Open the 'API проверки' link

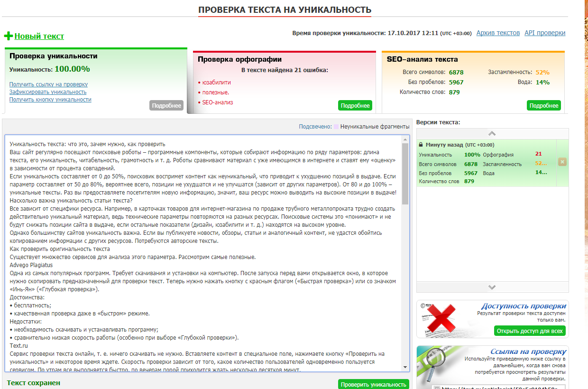click(x=544, y=33)
